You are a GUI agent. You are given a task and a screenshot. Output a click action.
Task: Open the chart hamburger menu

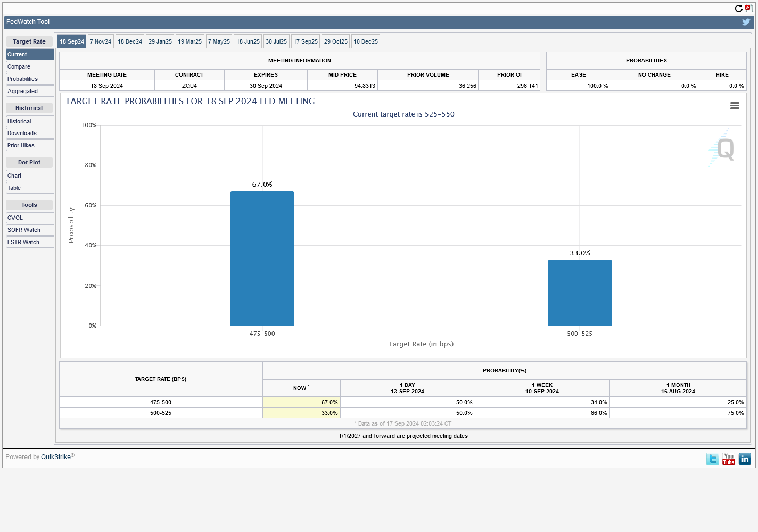click(x=735, y=106)
